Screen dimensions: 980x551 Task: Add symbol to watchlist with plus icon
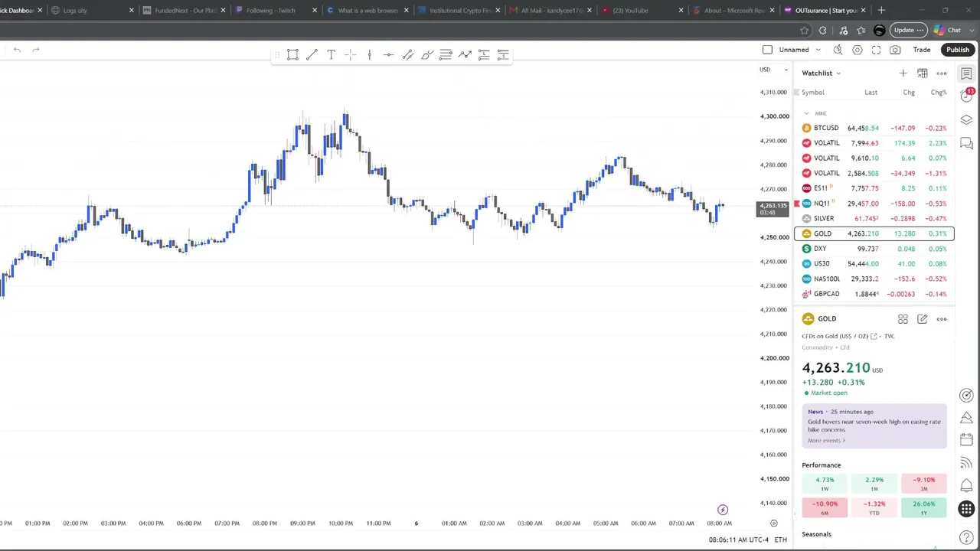[903, 73]
